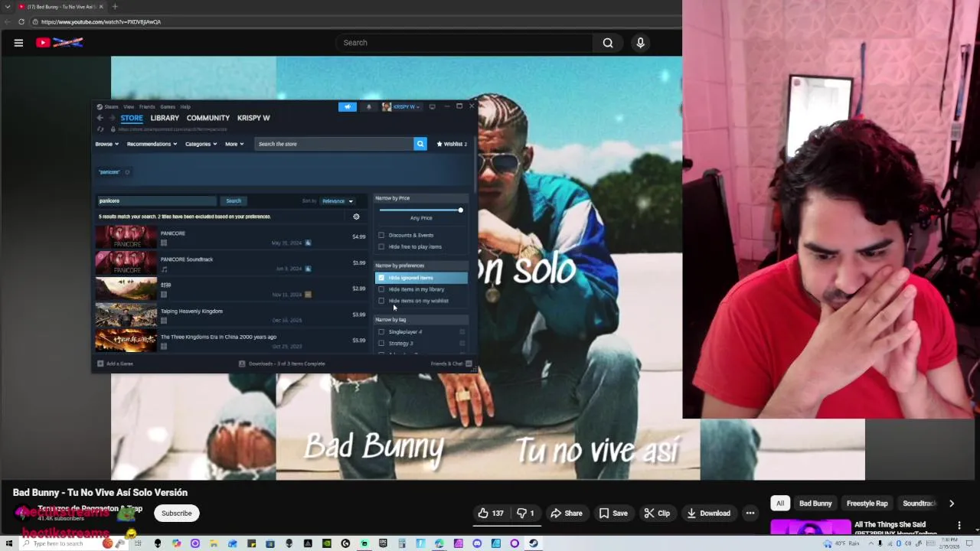Check Hide free to play items
This screenshot has height=551, width=980.
381,246
